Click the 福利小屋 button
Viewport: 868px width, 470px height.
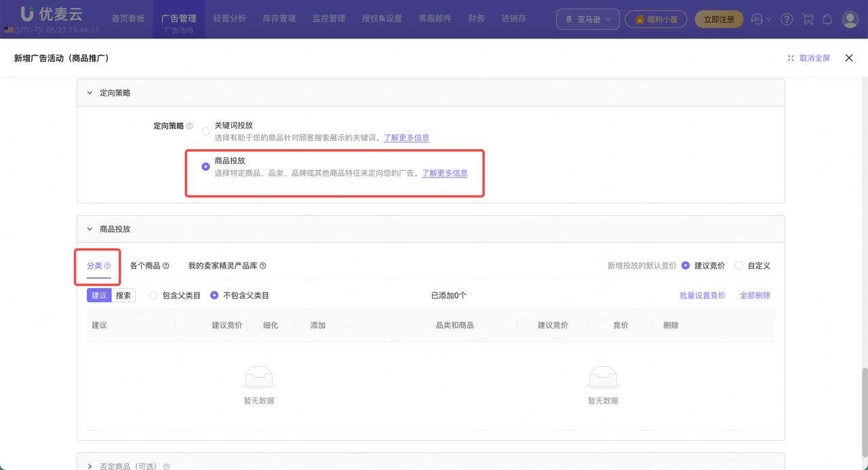pos(656,19)
